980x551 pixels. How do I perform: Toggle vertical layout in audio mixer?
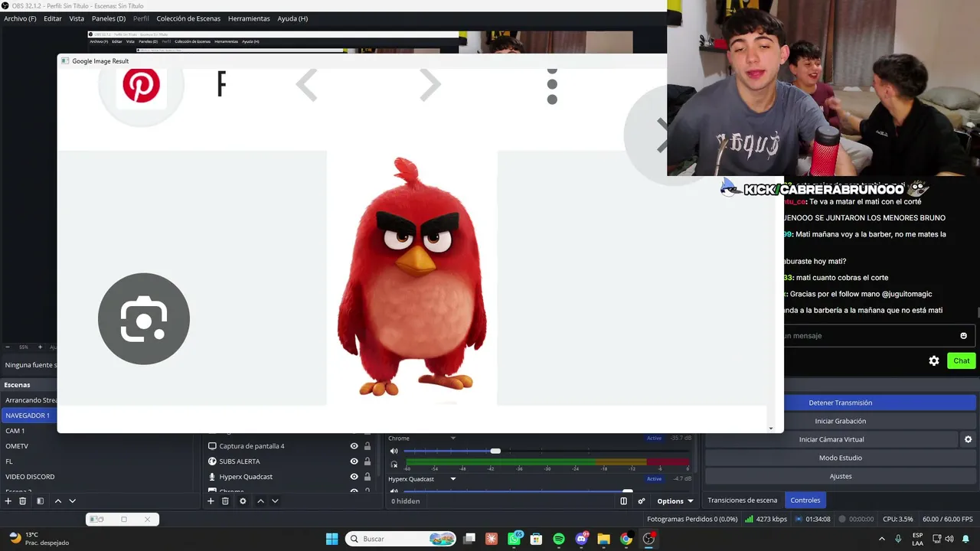(623, 501)
